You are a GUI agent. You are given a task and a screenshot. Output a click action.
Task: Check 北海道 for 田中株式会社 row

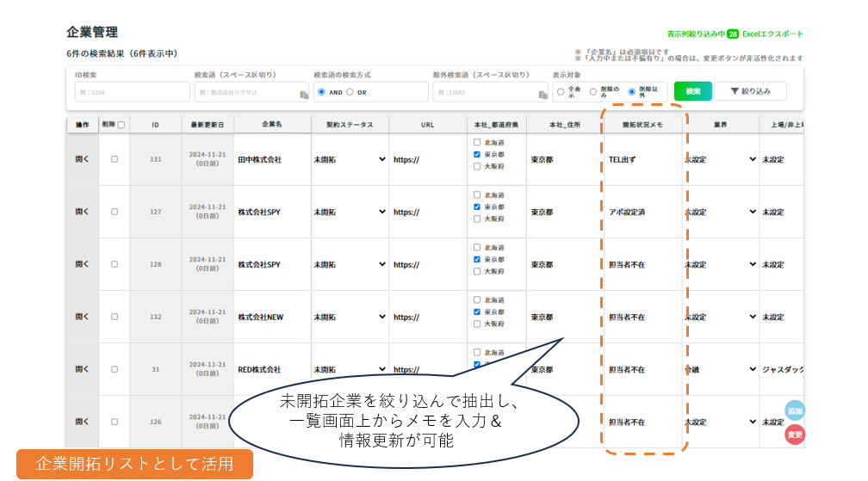pos(477,142)
